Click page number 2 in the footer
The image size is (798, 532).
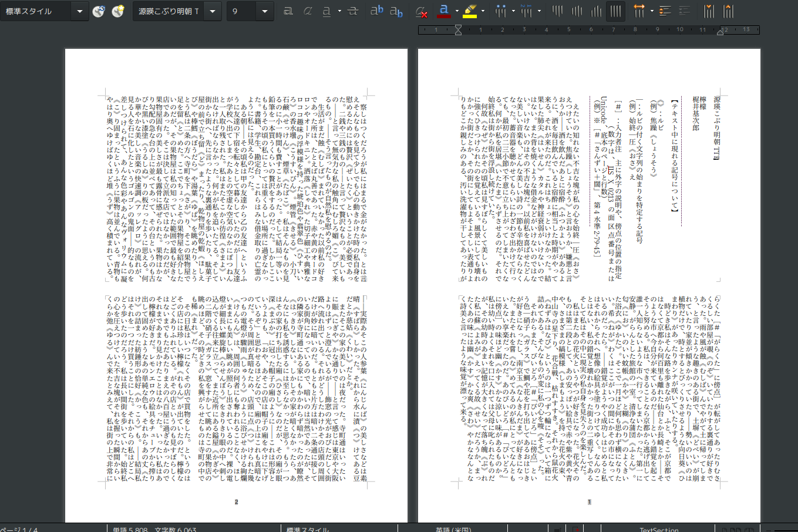click(x=236, y=502)
